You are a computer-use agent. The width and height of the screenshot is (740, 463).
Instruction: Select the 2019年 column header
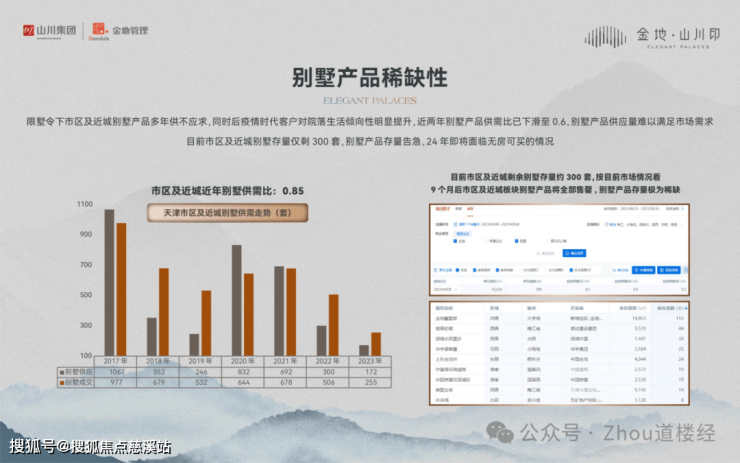coord(200,361)
